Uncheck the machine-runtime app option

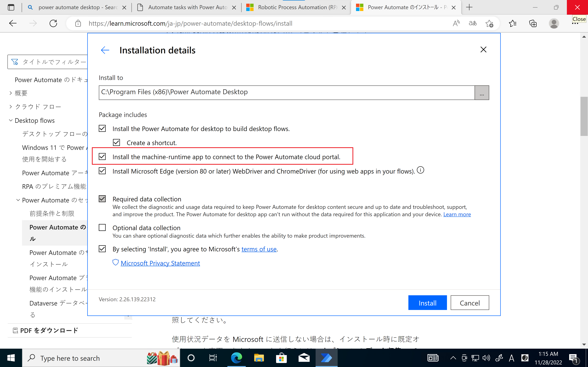[x=102, y=157]
